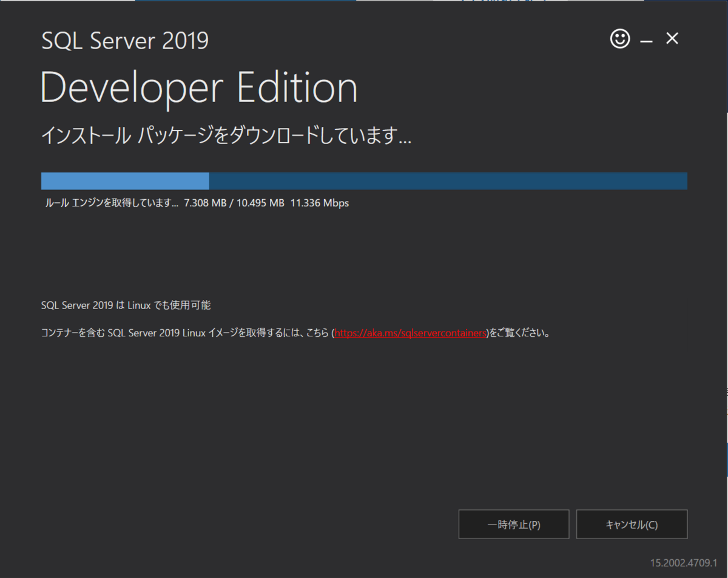The image size is (728, 578).
Task: Click the download progress bar
Action: (x=364, y=181)
